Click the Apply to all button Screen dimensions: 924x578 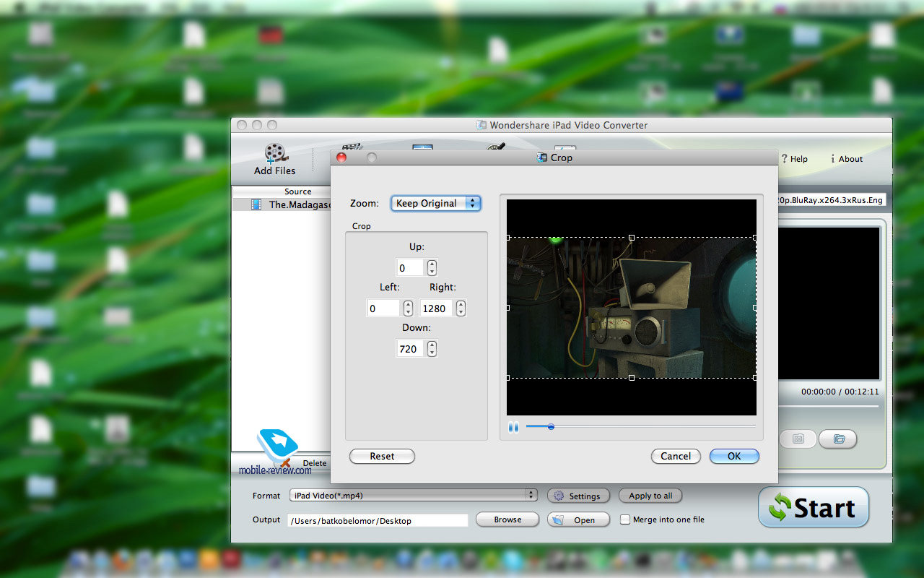point(650,496)
